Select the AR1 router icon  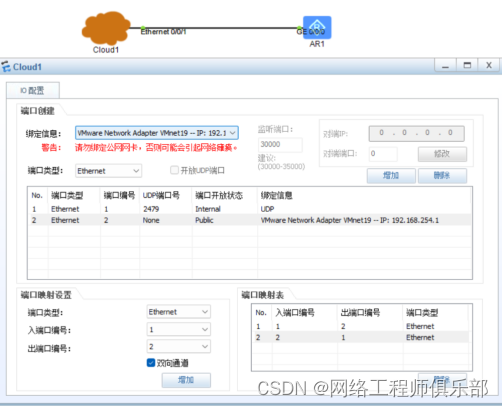coord(317,28)
